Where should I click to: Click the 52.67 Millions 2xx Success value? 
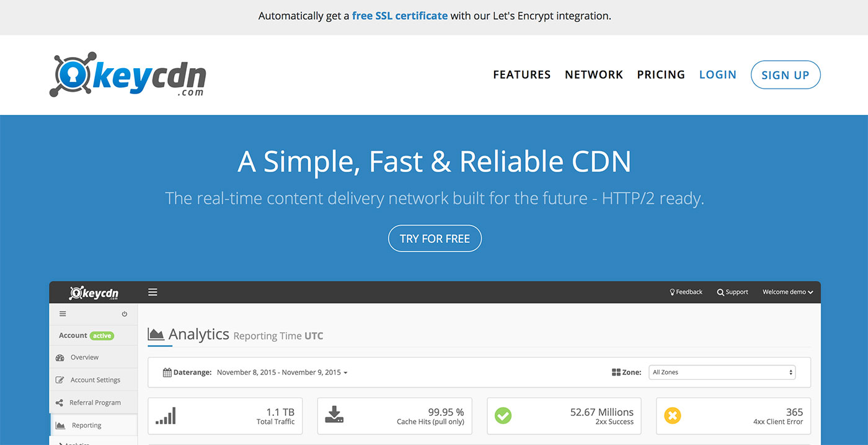coord(602,412)
